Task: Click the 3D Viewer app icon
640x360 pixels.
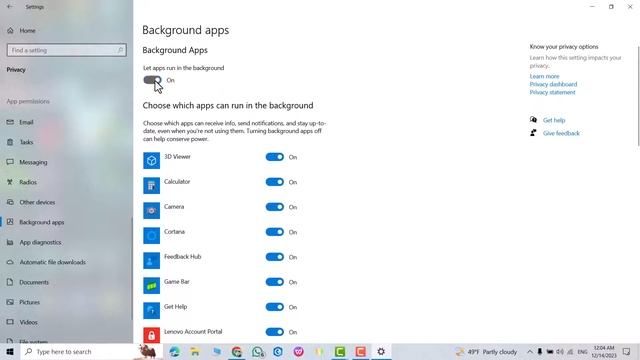Action: pyautogui.click(x=151, y=160)
